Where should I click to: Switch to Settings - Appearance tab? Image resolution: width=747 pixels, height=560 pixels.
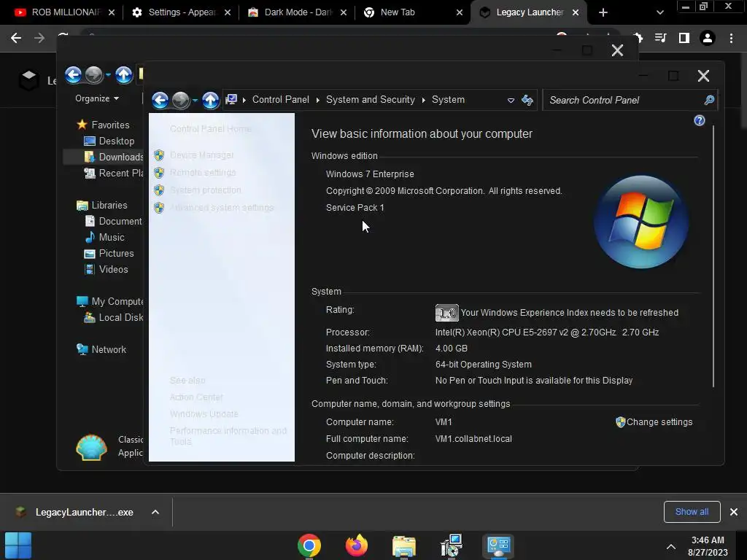(x=181, y=12)
